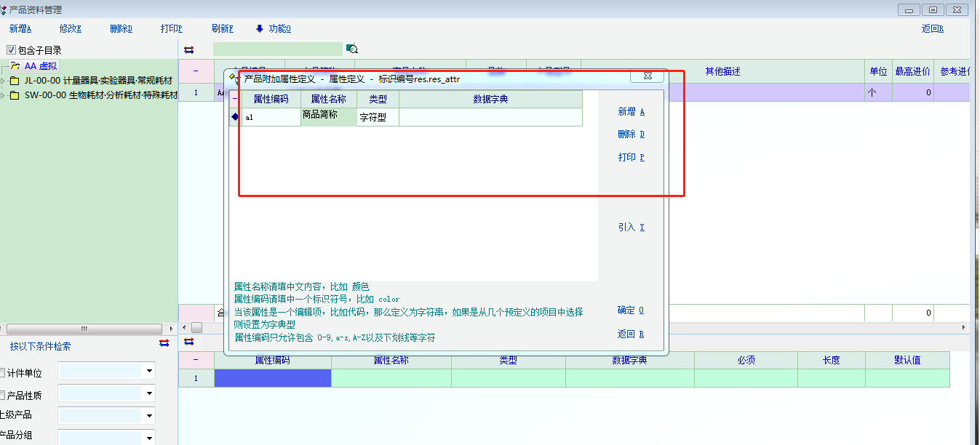
Task: Toggle the 包含子目录 checkbox
Action: 11,50
